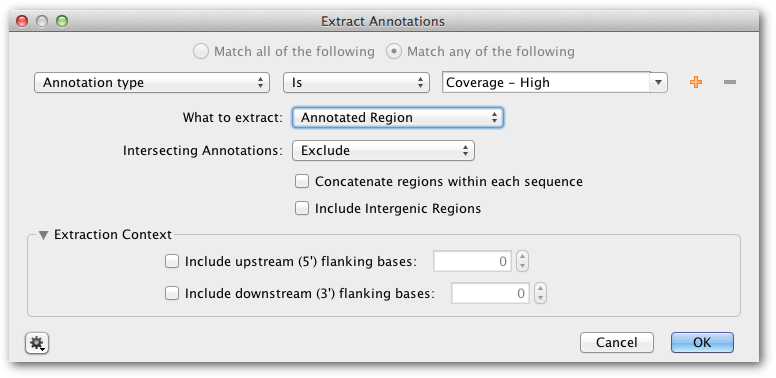This screenshot has width=776, height=378.
Task: Remove the criterion with the minus icon
Action: (x=730, y=83)
